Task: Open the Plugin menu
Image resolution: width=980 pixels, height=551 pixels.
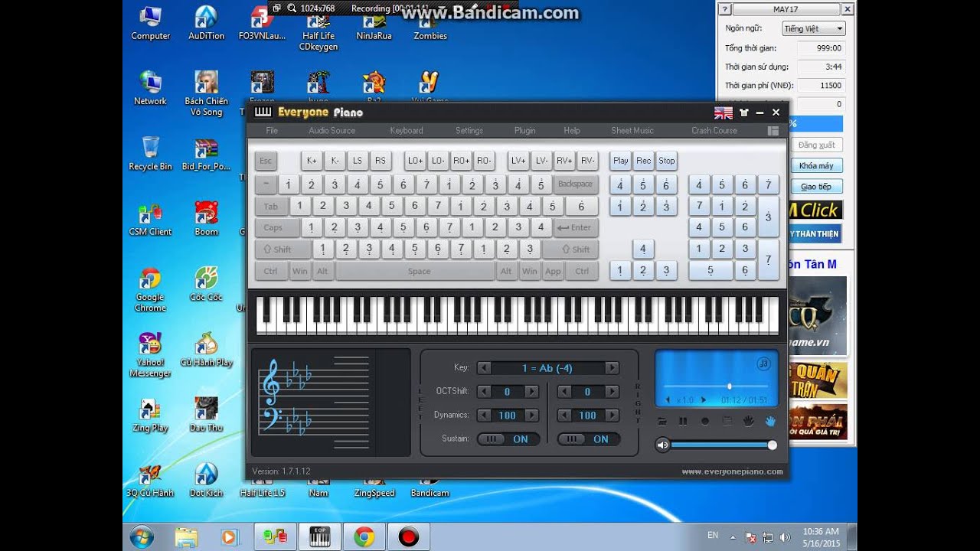Action: point(525,131)
